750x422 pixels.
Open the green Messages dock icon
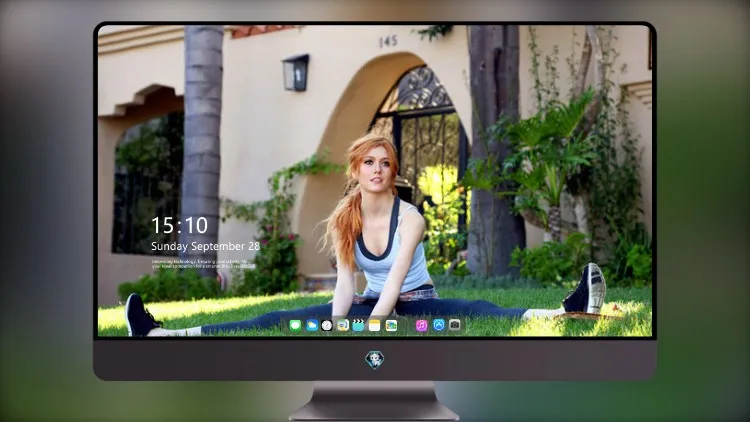point(295,325)
